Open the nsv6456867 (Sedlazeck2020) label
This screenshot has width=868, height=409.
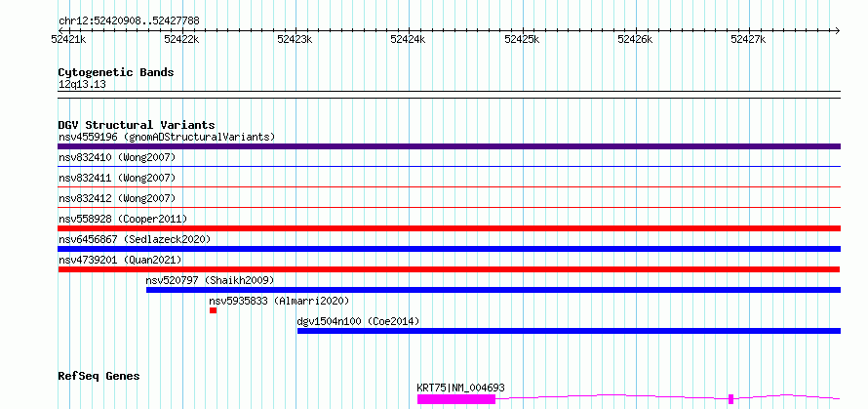135,239
